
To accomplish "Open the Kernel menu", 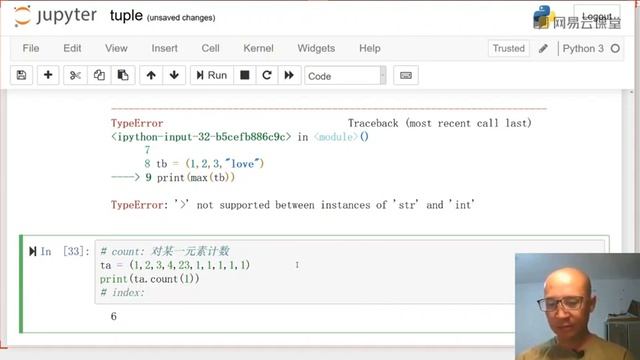I will click(x=258, y=48).
